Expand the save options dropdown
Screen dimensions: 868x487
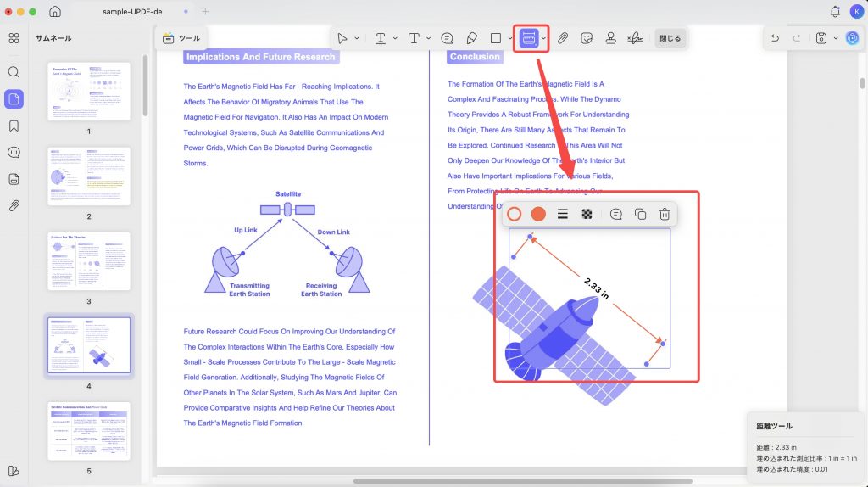(x=836, y=38)
